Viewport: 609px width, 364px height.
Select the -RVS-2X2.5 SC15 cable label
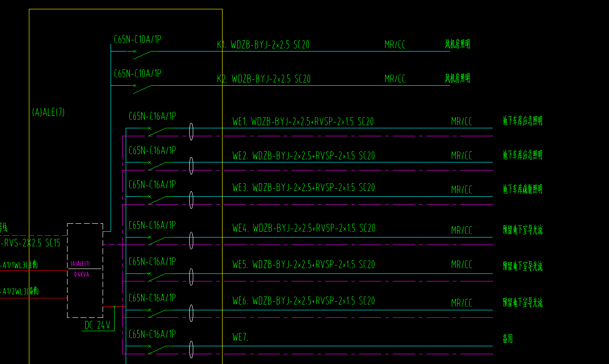(30, 243)
